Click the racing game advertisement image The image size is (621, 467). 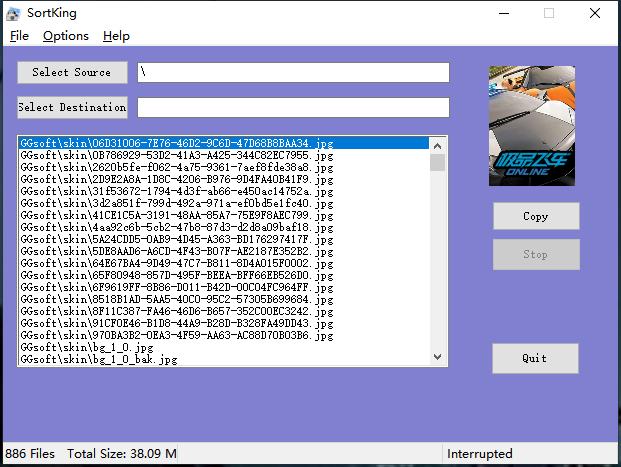point(532,126)
